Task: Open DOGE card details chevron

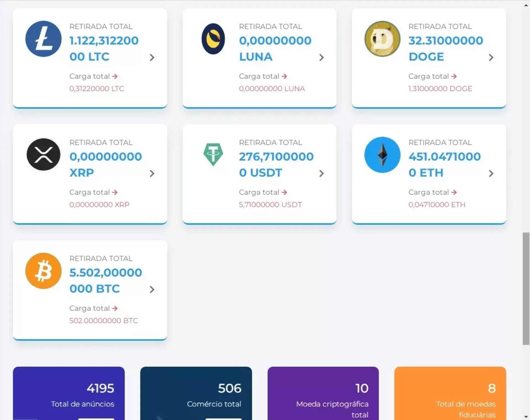Action: click(x=491, y=57)
